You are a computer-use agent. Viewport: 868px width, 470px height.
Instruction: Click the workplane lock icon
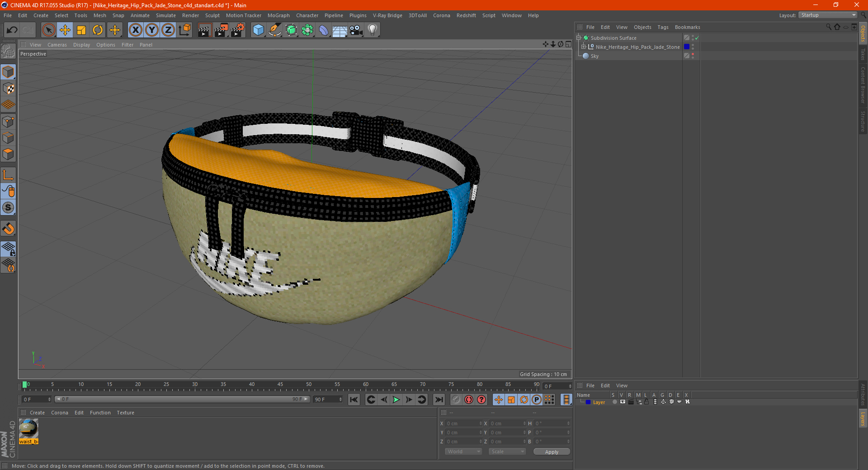(x=8, y=249)
